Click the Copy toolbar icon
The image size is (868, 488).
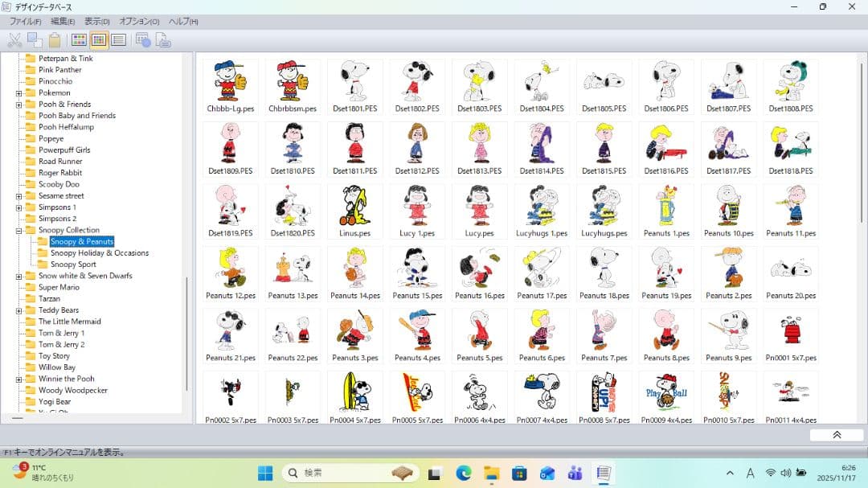[35, 39]
